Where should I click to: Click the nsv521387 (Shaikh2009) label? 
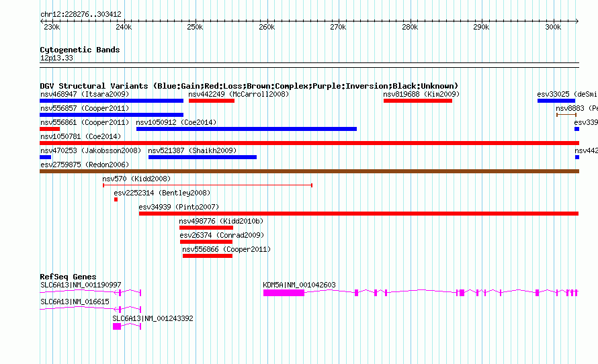pyautogui.click(x=192, y=150)
